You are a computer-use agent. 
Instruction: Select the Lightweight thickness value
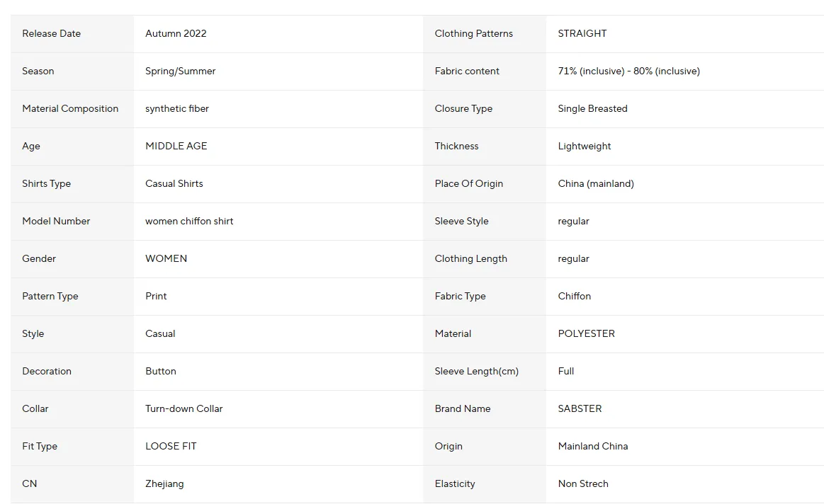tap(585, 146)
